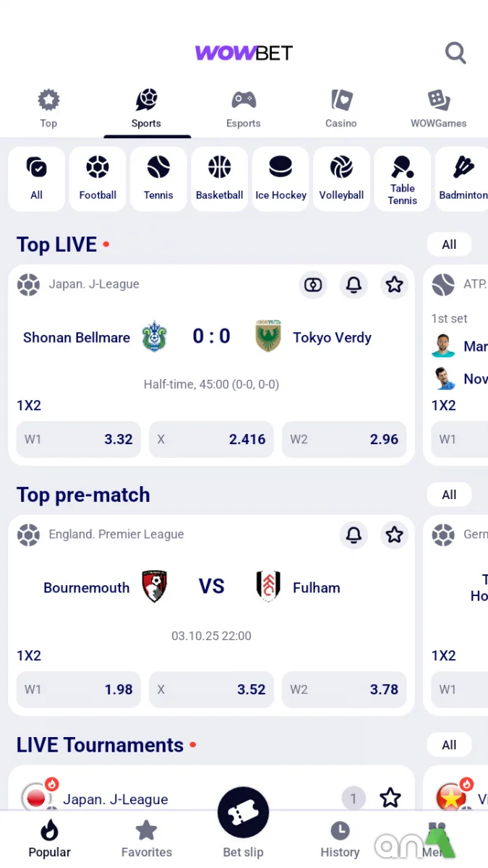
Task: Open the History bottom navigation item
Action: 340,839
